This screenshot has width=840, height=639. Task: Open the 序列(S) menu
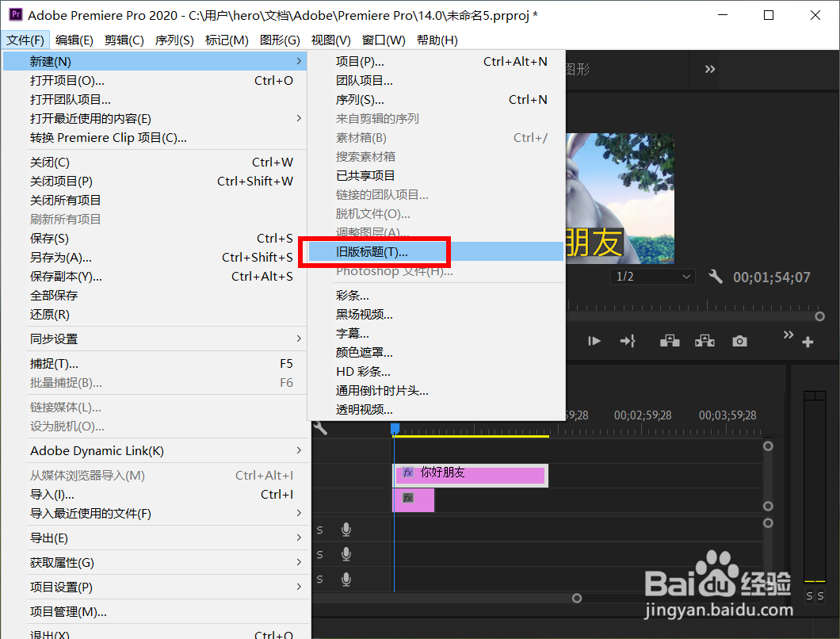point(174,40)
